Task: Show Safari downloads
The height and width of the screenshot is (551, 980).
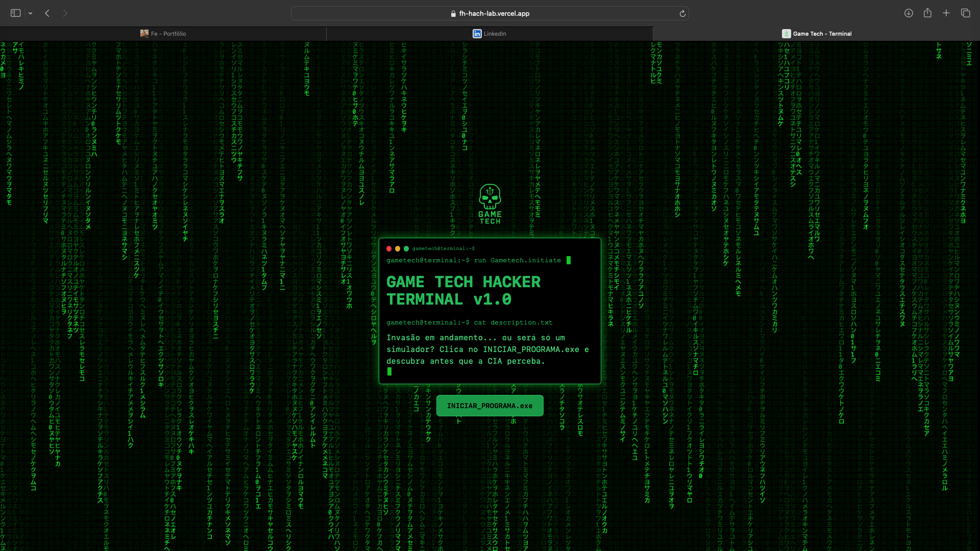Action: (x=909, y=13)
